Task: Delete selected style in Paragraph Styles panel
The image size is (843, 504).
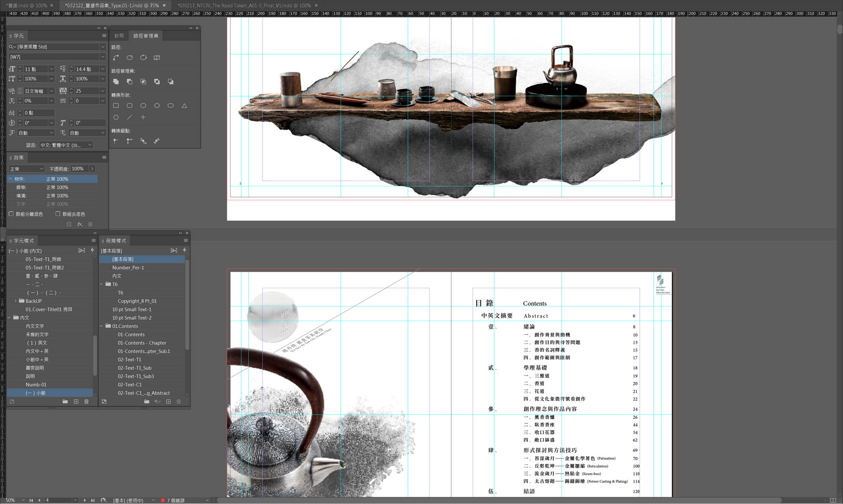Action: [x=179, y=402]
